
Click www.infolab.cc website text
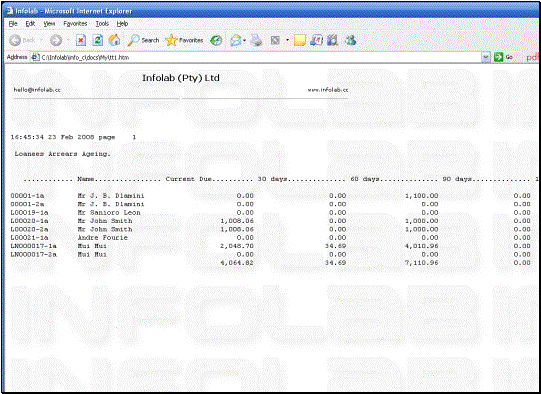[328, 90]
